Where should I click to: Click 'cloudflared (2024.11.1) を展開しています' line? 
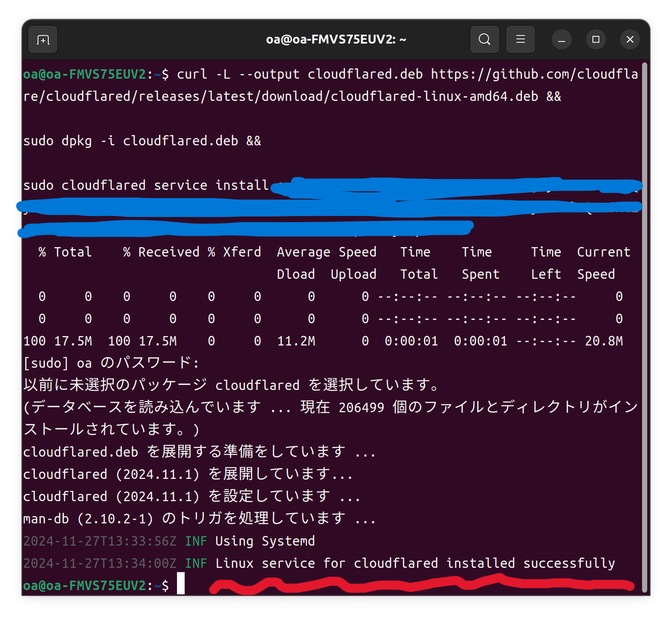(188, 474)
